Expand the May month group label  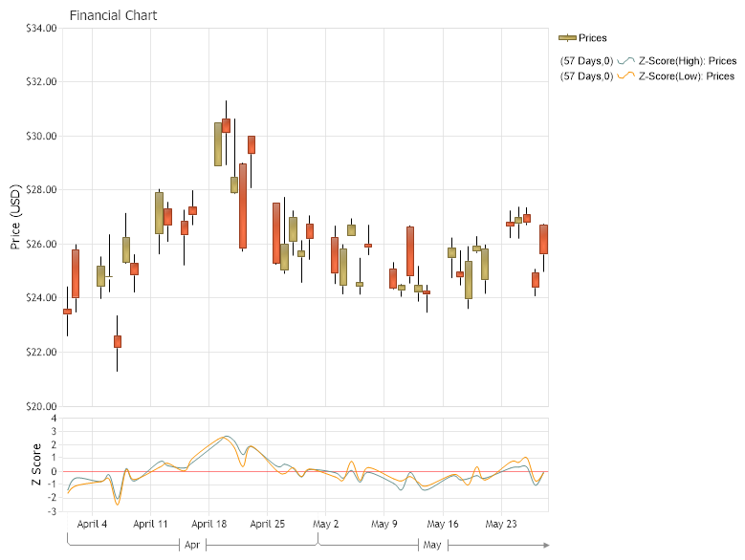(432, 545)
